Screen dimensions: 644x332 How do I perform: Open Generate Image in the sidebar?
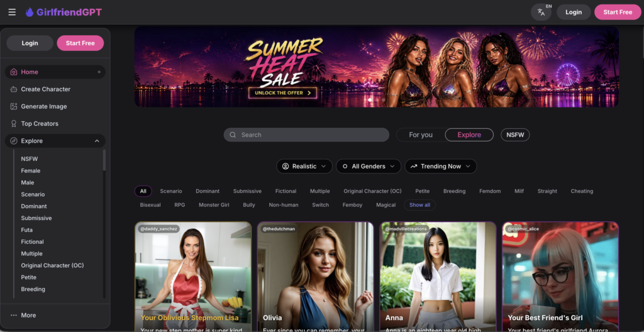(x=55, y=106)
